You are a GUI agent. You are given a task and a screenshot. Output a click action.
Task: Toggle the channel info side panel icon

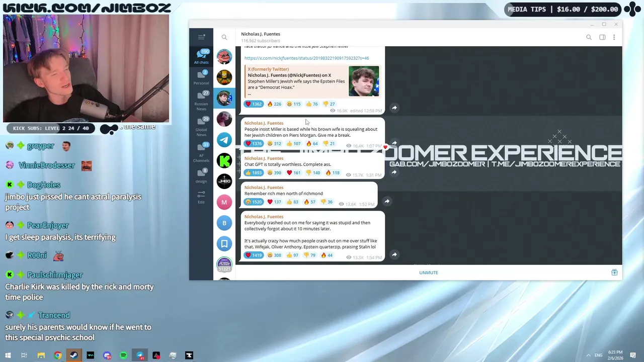coord(602,37)
